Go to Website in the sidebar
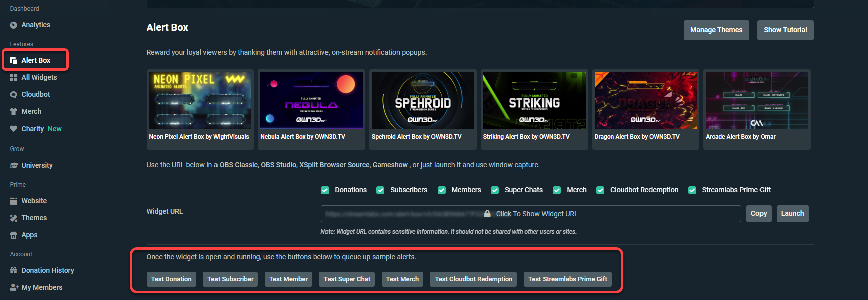Screen dimensions: 868x300 click(x=34, y=201)
